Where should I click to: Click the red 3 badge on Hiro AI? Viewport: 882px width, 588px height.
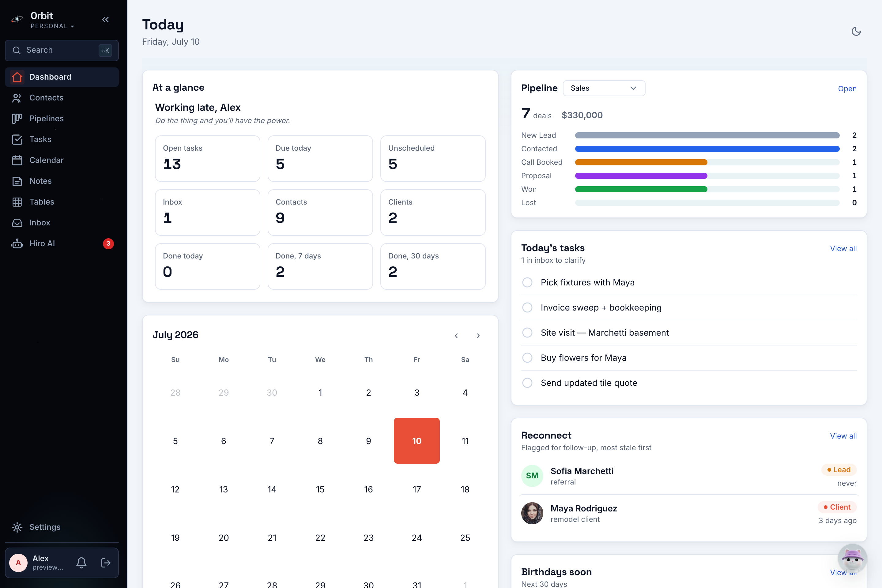108,243
